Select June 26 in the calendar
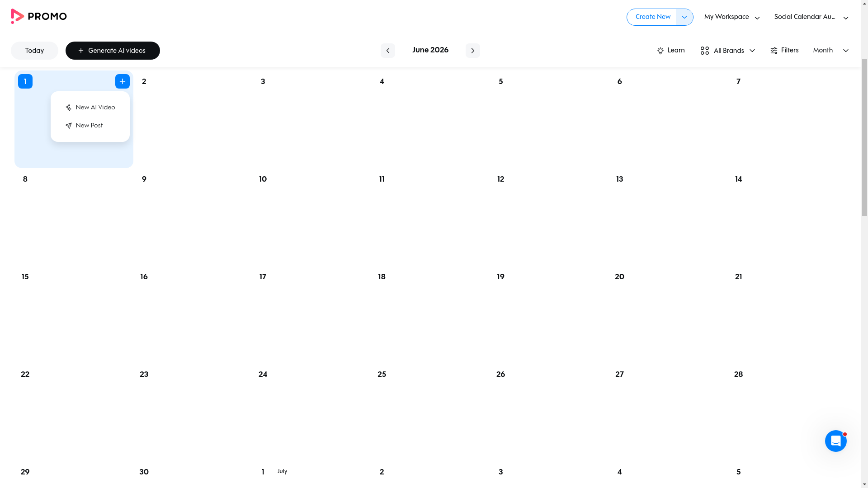Image resolution: width=868 pixels, height=488 pixels. [501, 375]
